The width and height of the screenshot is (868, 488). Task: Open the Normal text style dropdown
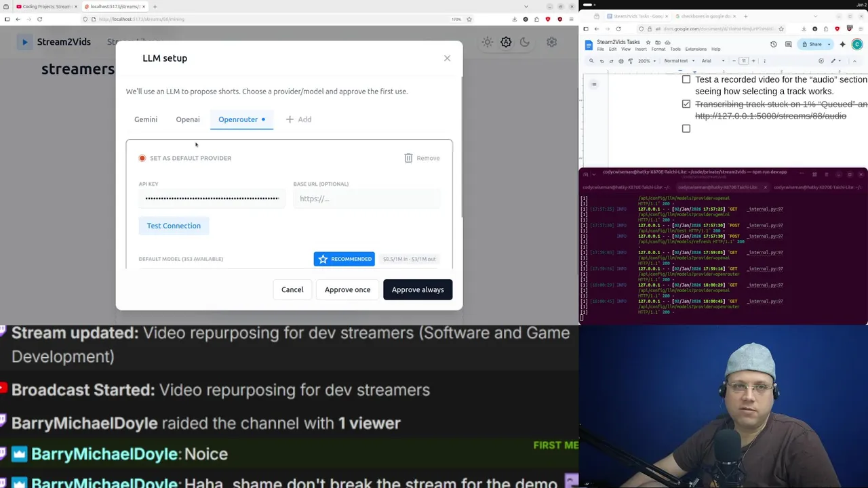point(679,61)
